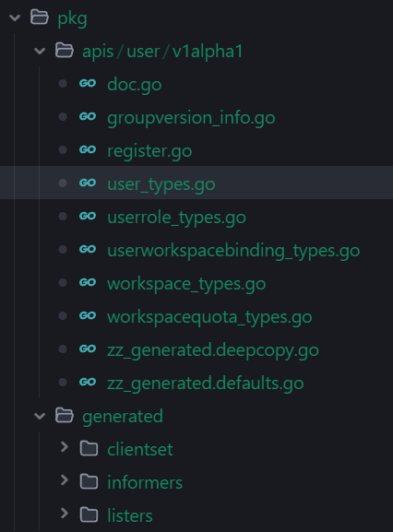Viewport: 393px width, 532px height.
Task: Open zz_generated.defaults.go file
Action: coord(206,384)
